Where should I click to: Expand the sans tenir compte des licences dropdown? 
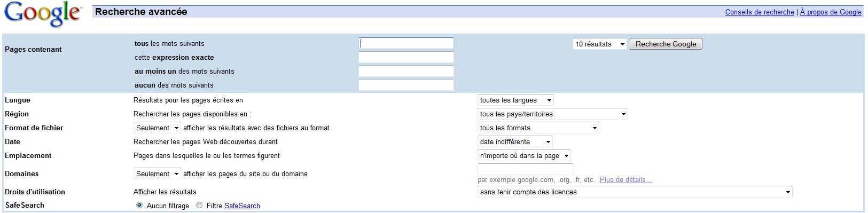coord(635,192)
